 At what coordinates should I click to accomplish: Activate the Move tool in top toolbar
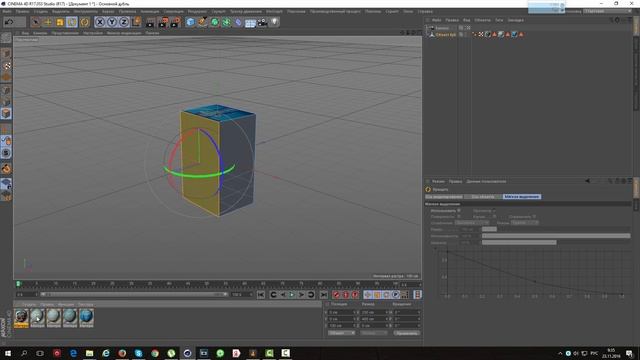click(48, 22)
